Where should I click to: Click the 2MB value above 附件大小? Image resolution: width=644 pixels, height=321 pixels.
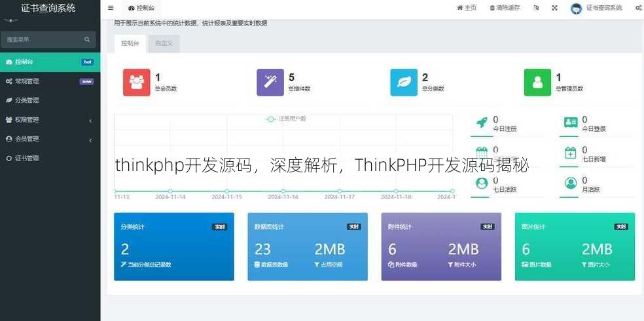(x=463, y=249)
